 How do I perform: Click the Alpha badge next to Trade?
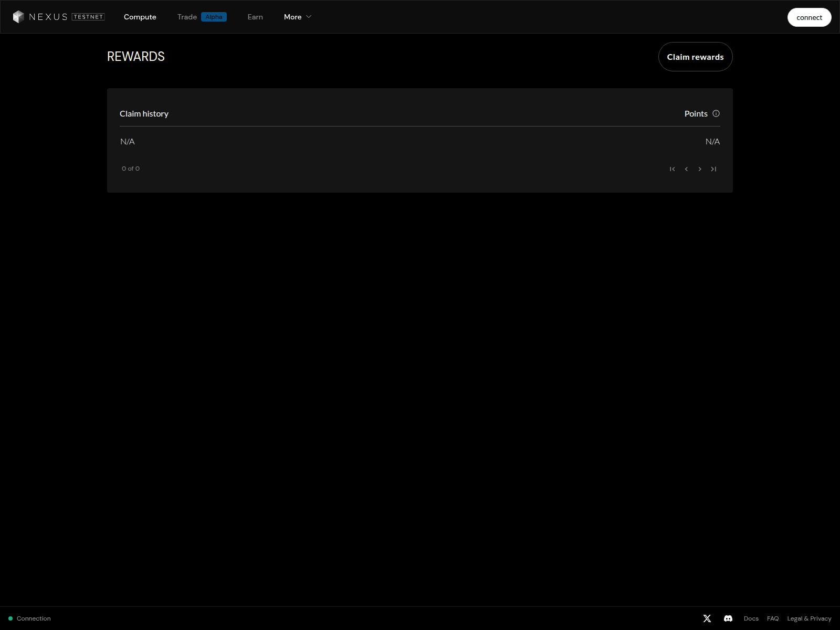click(214, 17)
